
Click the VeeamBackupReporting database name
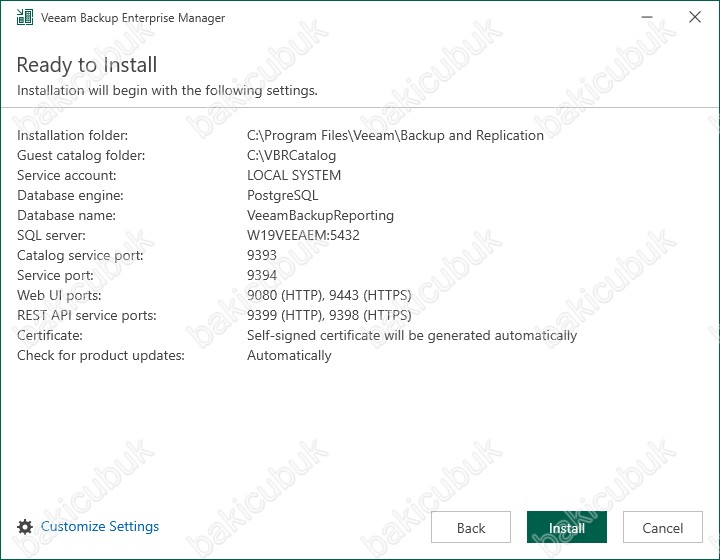(x=321, y=215)
